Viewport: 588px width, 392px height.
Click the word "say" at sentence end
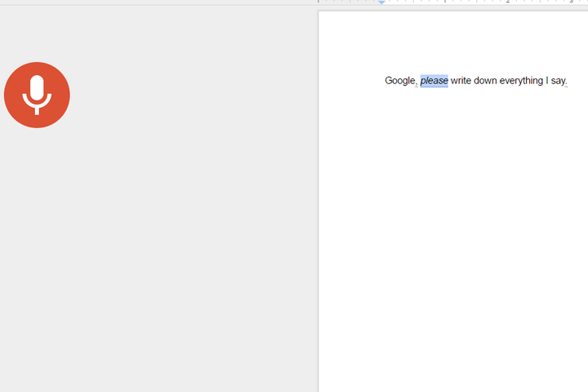(558, 81)
